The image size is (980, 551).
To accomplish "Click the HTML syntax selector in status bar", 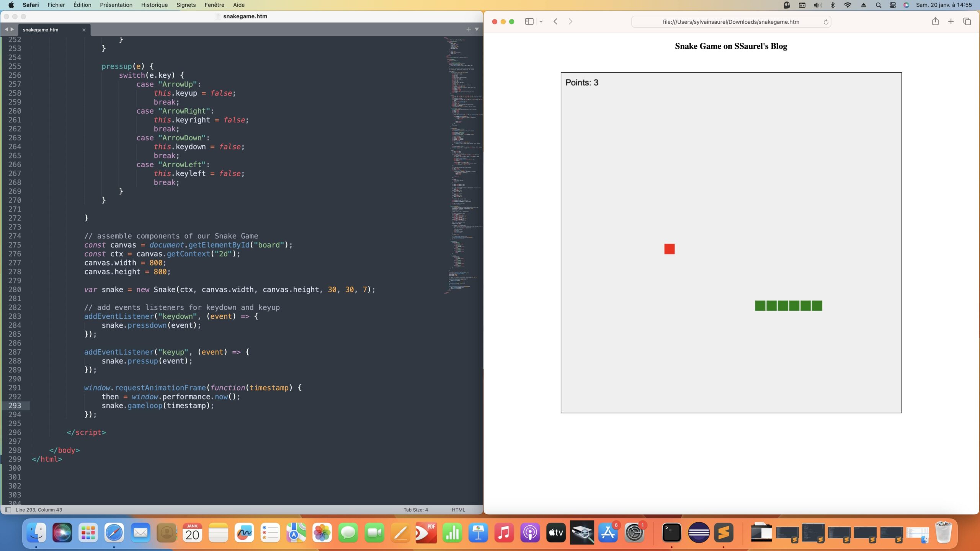I will pyautogui.click(x=458, y=510).
